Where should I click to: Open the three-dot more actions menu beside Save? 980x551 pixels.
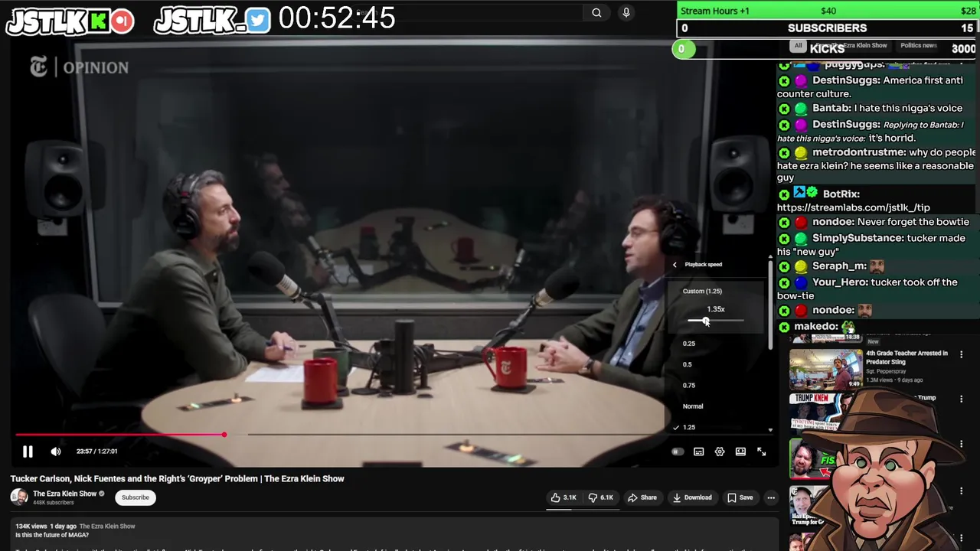click(x=771, y=497)
